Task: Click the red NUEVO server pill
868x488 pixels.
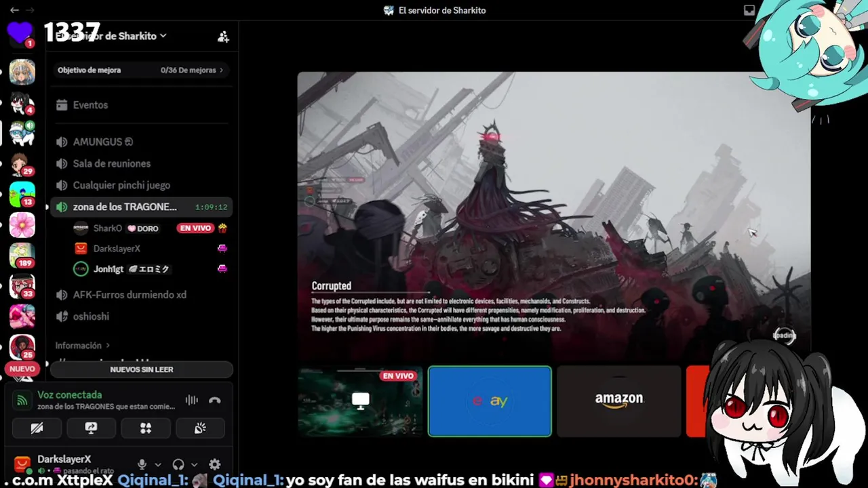Action: 22,369
